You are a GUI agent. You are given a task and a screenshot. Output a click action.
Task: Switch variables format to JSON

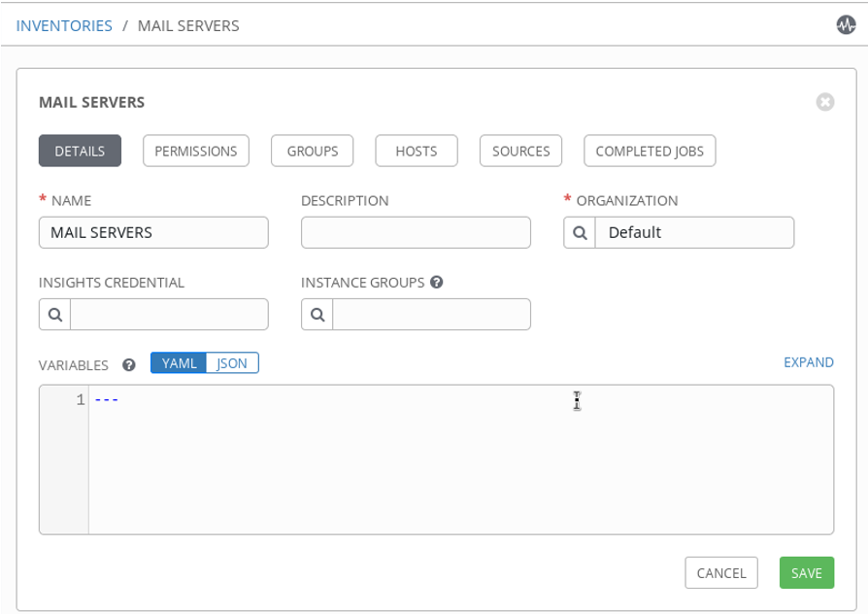pyautogui.click(x=232, y=363)
